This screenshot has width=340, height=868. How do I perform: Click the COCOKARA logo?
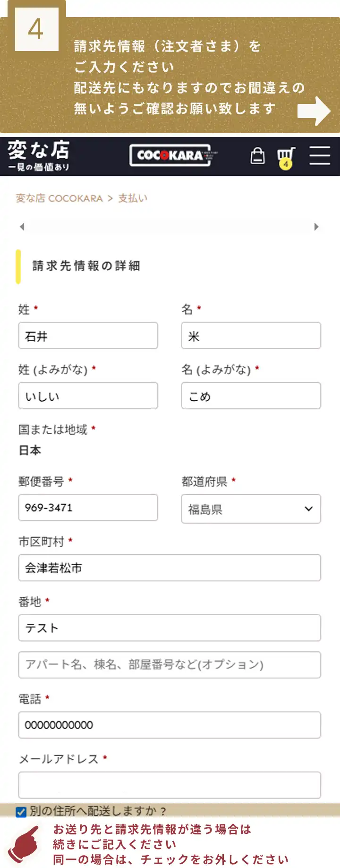170,155
